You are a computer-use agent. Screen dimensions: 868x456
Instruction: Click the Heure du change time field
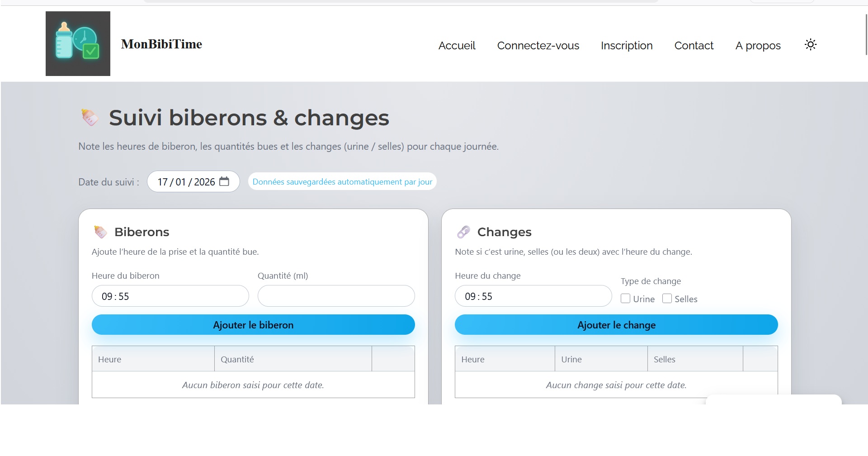pos(533,296)
